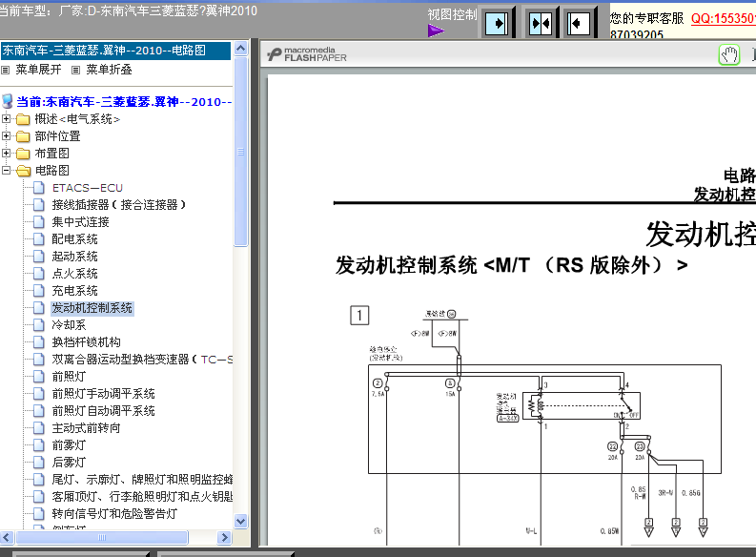756x557 pixels.
Task: Open the 双离合器运动型换档变速器 document
Action: pos(142,360)
